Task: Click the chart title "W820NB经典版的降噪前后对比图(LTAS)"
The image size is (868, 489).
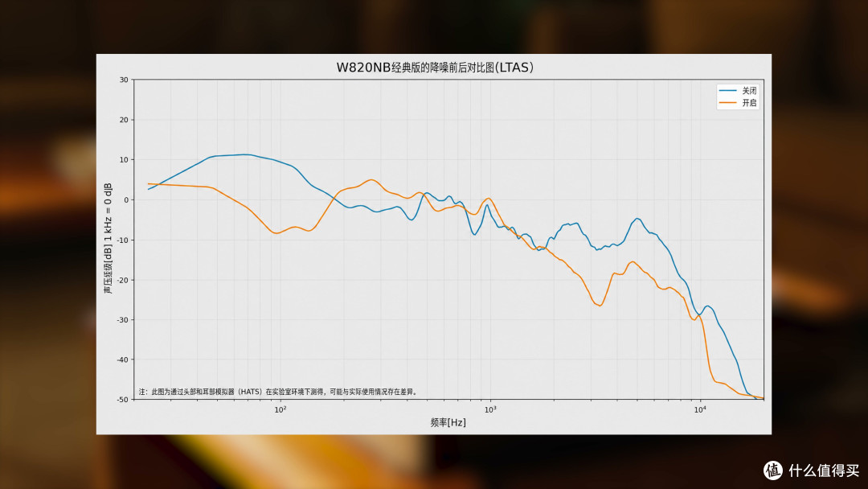Action: tap(435, 68)
